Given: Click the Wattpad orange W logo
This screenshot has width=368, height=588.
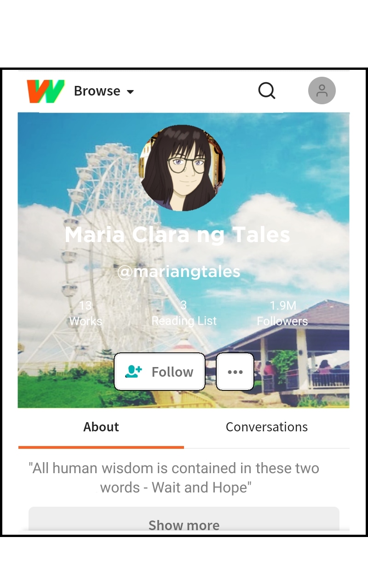Looking at the screenshot, I should pos(46,91).
